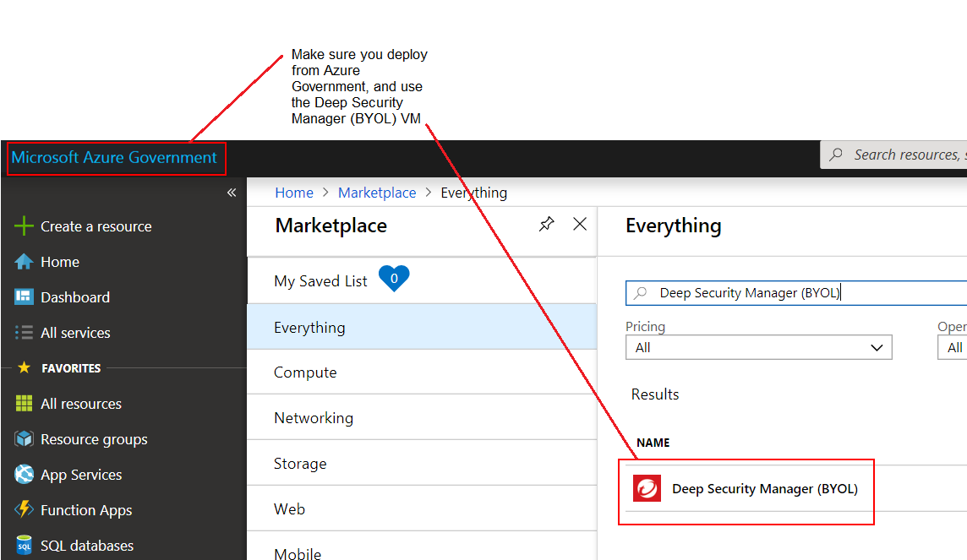Open Resource groups via its icon
Screen dimensions: 967x560
pos(25,438)
